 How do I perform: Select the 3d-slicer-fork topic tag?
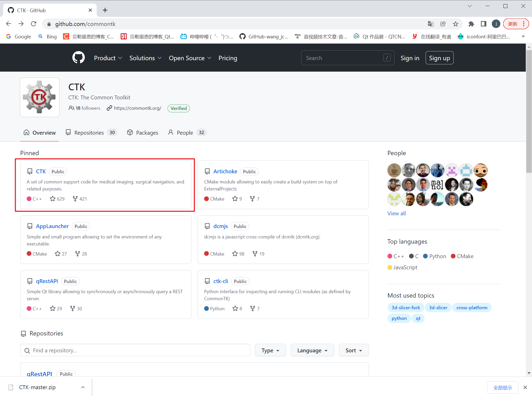click(406, 307)
